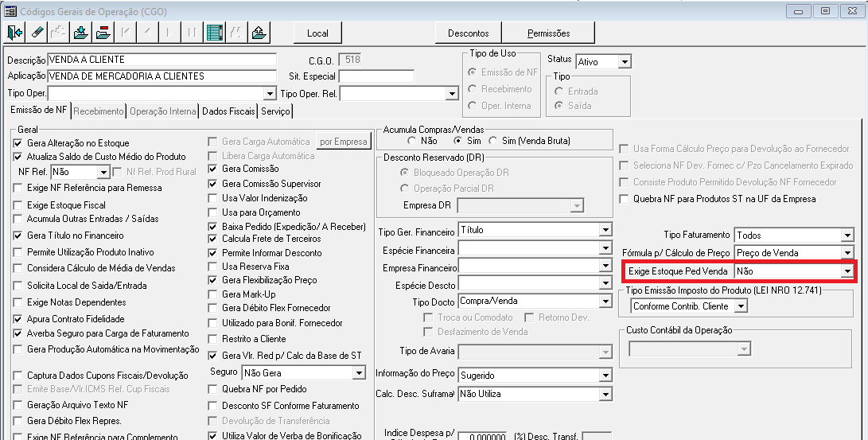Enable Quebra NF por Pedido checkbox
Screen dimensions: 868x440
[x=212, y=390]
